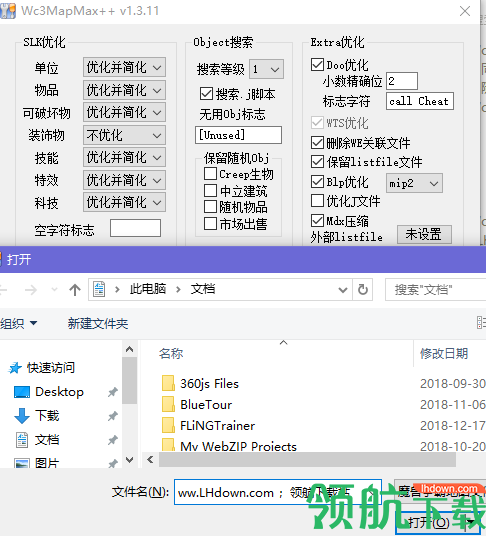486x536 pixels.
Task: Enable the 中立建筑 checkbox
Action: coord(210,190)
